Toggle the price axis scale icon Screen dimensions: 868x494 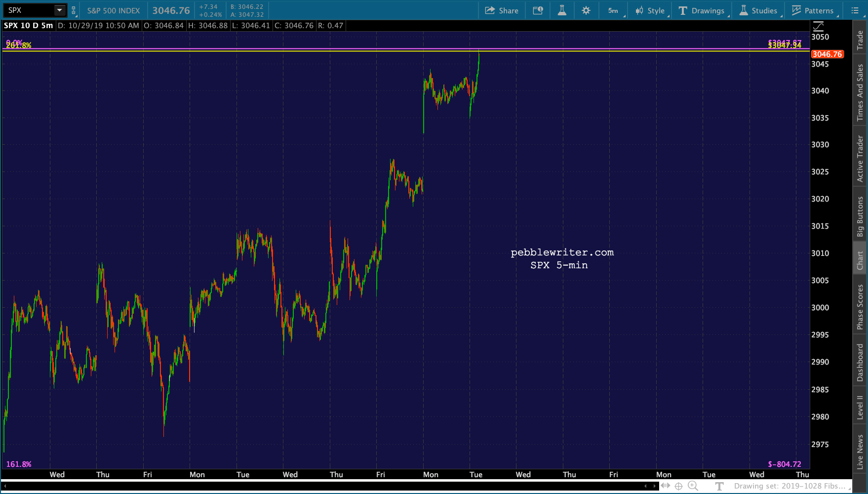[x=818, y=26]
